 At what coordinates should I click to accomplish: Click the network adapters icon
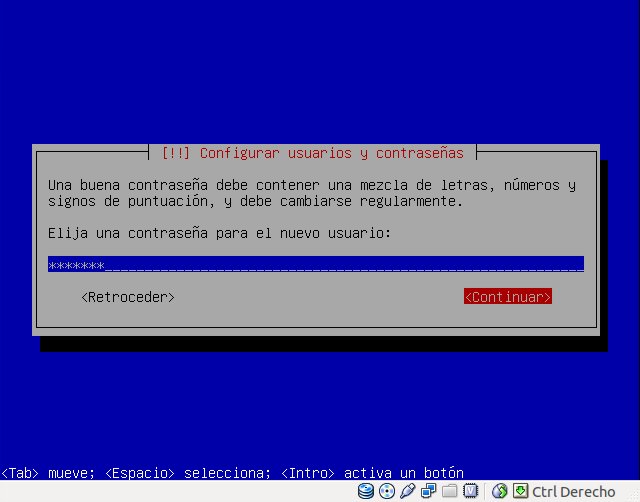[x=429, y=491]
